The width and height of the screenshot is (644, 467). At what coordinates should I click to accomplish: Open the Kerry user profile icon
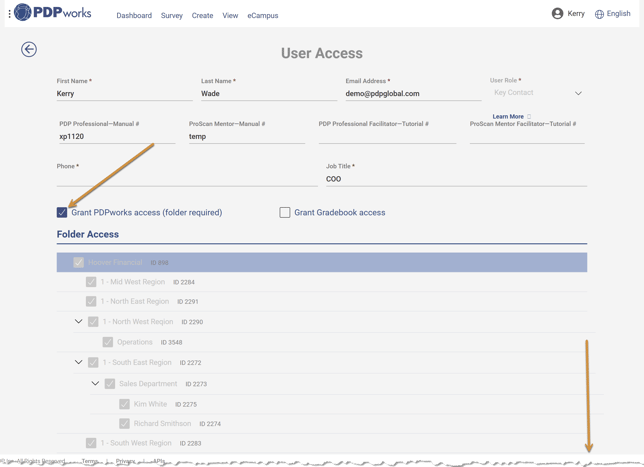[557, 14]
